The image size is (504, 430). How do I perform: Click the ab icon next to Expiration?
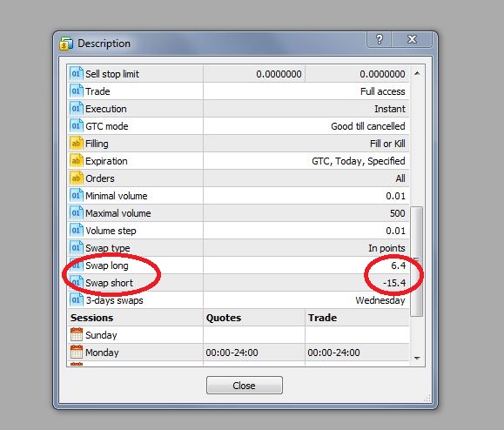coord(77,161)
